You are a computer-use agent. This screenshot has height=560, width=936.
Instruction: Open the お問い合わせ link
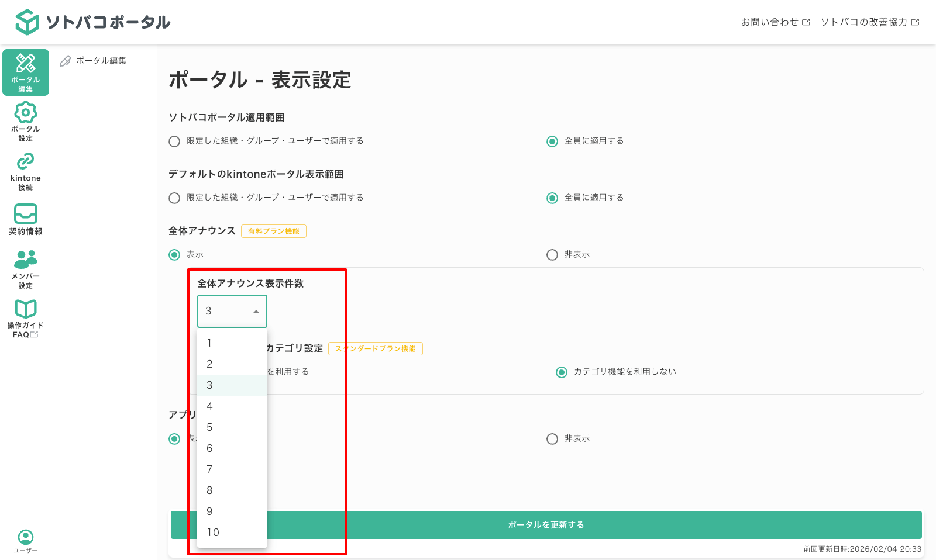click(x=772, y=22)
